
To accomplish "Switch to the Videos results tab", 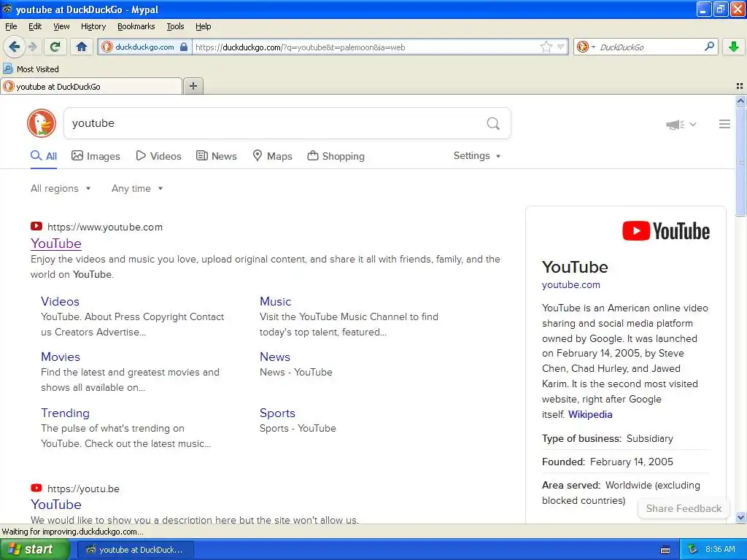I will pyautogui.click(x=158, y=156).
